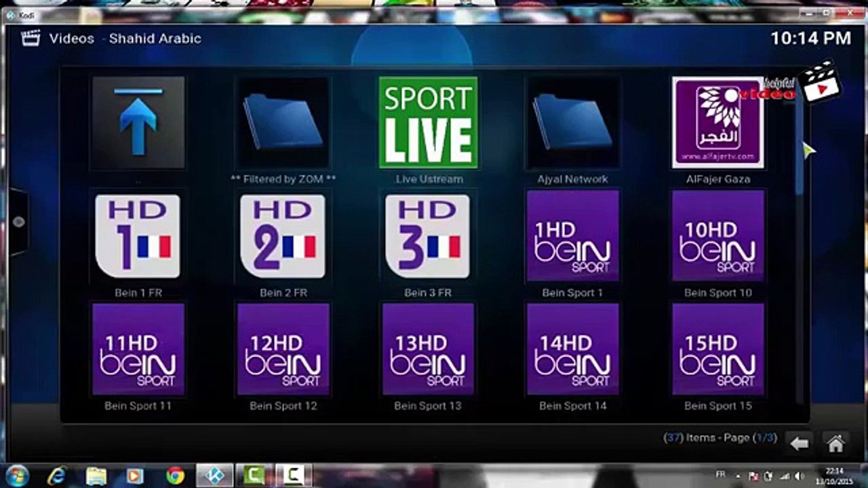Open Bein Sport 13 HD tile

(x=428, y=349)
